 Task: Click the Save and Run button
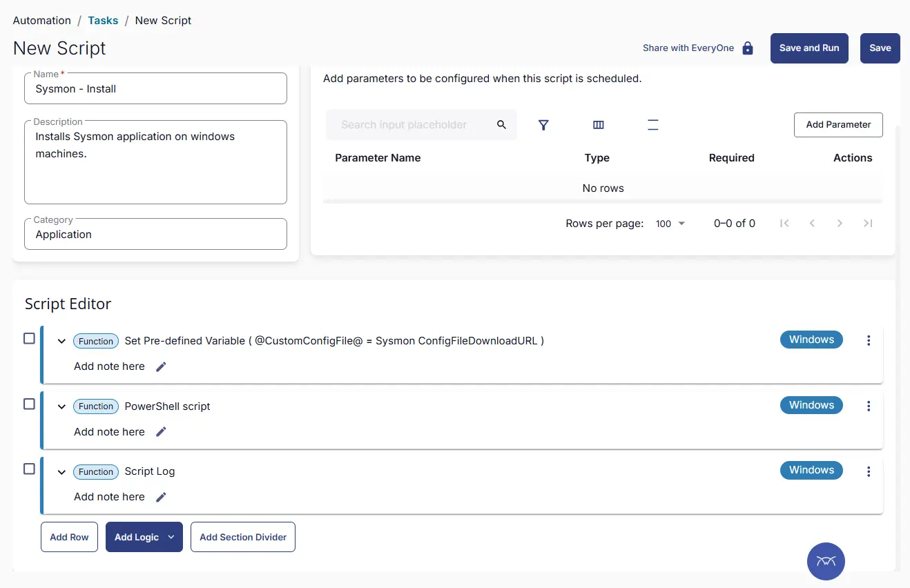tap(809, 48)
